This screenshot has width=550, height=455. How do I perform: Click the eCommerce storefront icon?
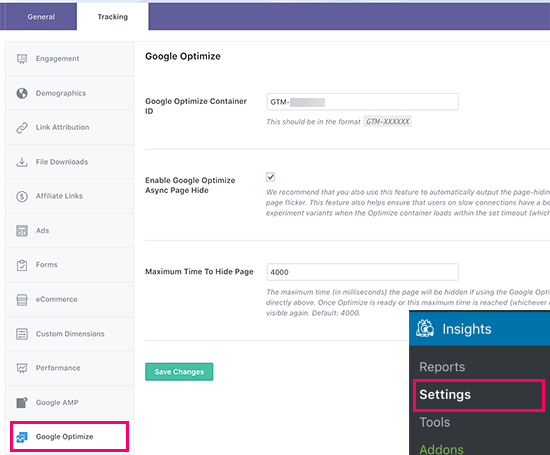[x=22, y=300]
